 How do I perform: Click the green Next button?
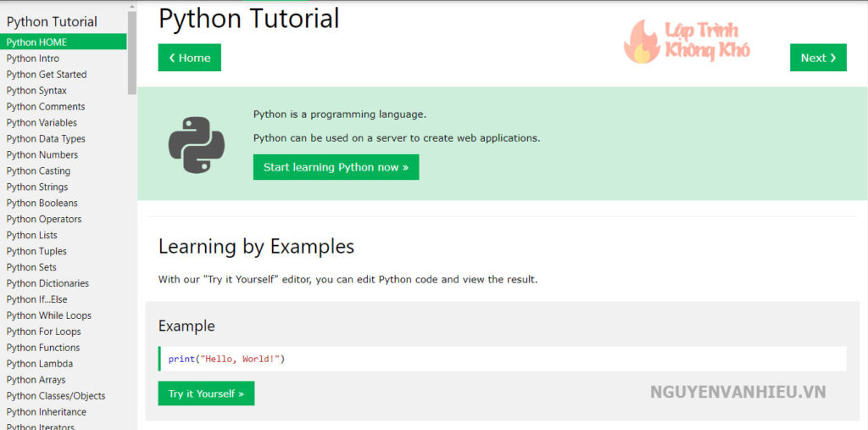pos(818,58)
